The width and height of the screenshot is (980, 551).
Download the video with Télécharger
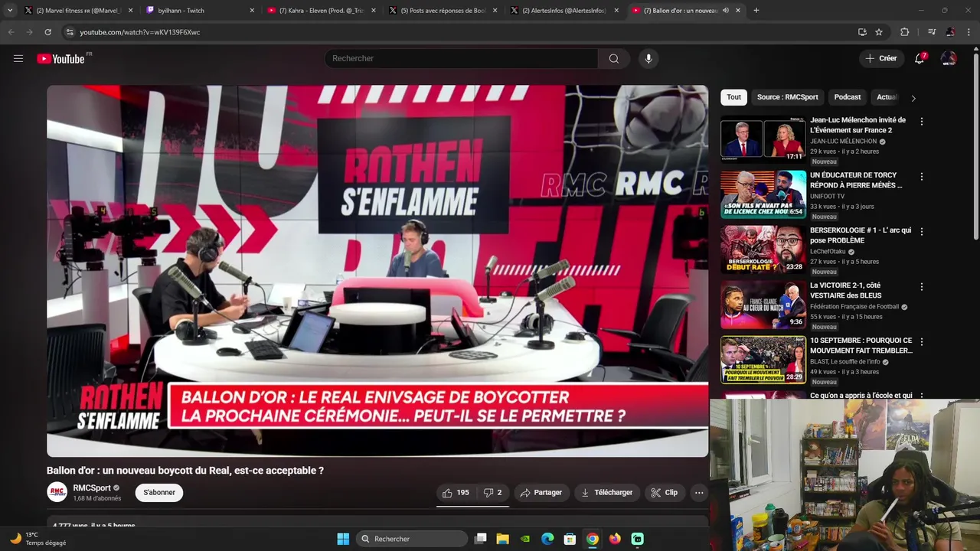(606, 493)
